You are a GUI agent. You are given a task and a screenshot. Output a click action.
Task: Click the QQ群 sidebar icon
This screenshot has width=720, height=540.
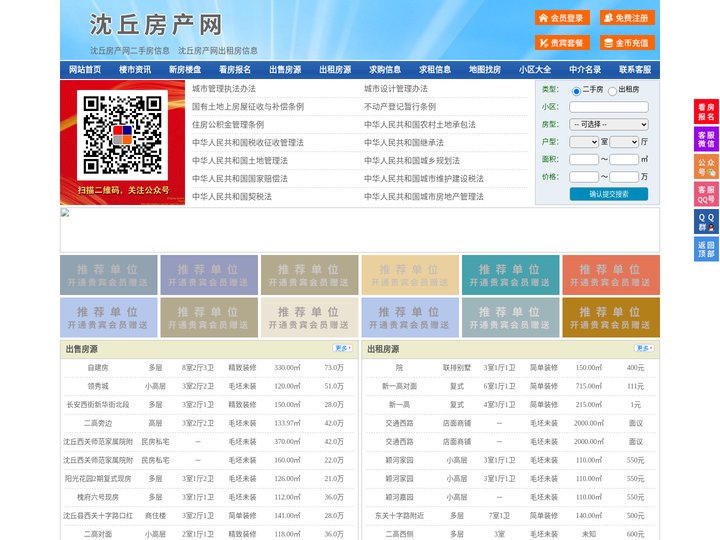[x=706, y=222]
